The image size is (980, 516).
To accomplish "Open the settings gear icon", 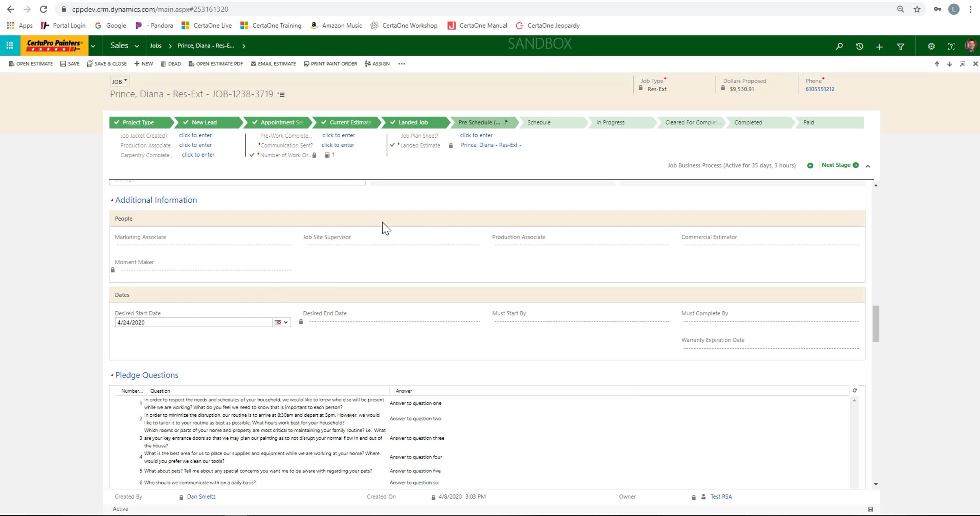I will pyautogui.click(x=931, y=46).
